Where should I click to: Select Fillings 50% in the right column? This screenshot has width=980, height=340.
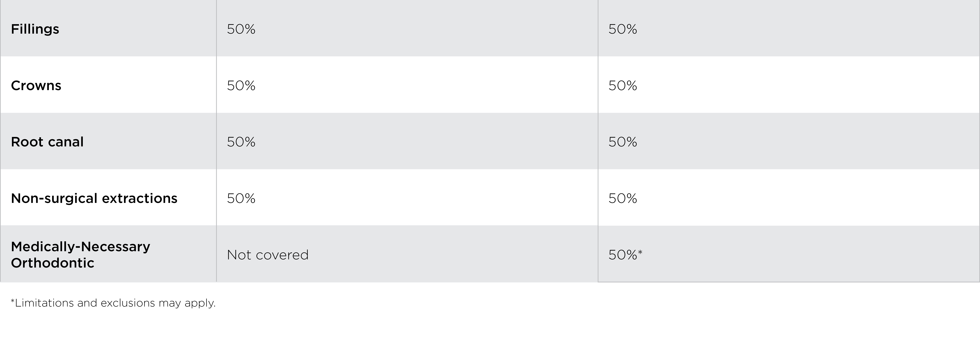[x=623, y=29]
